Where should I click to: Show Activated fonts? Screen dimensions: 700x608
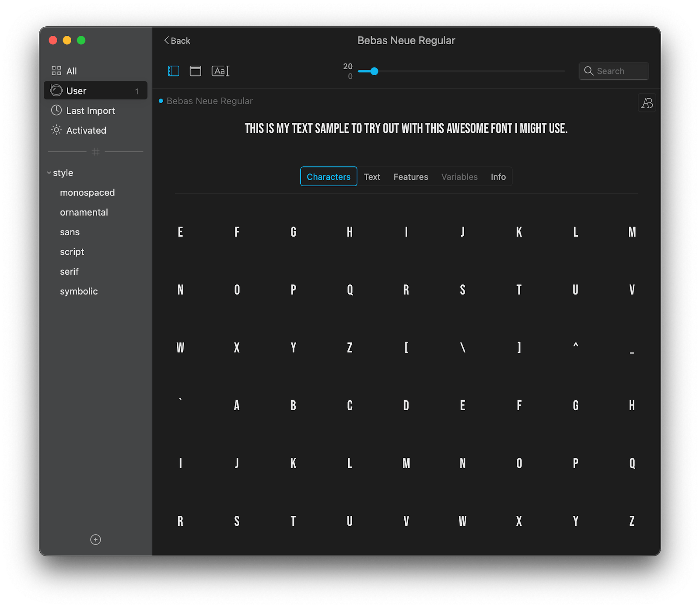(95, 130)
